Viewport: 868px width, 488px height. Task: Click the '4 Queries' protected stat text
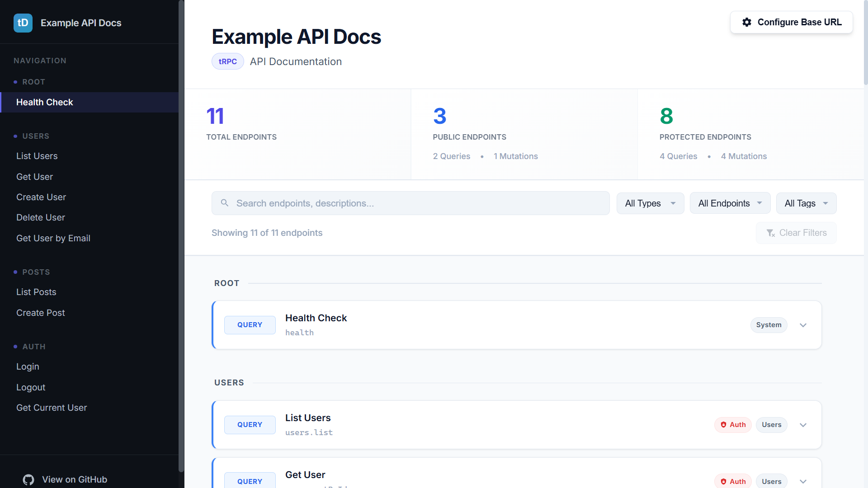click(678, 156)
